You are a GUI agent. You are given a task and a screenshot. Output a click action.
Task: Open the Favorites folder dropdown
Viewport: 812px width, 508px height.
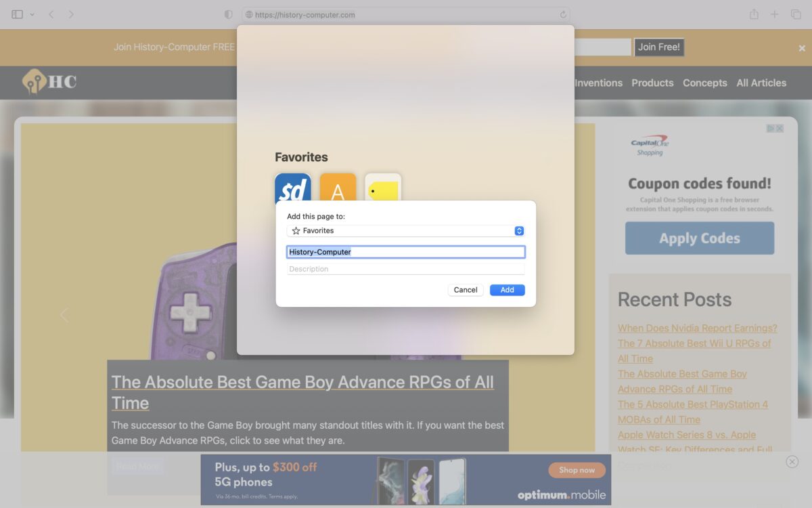click(x=405, y=231)
